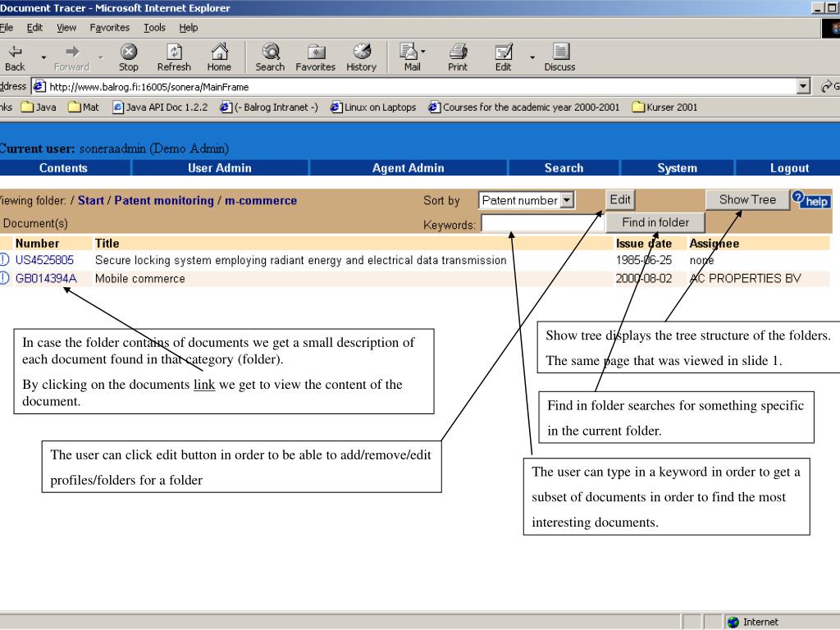Open the Favorites menu

(x=109, y=27)
